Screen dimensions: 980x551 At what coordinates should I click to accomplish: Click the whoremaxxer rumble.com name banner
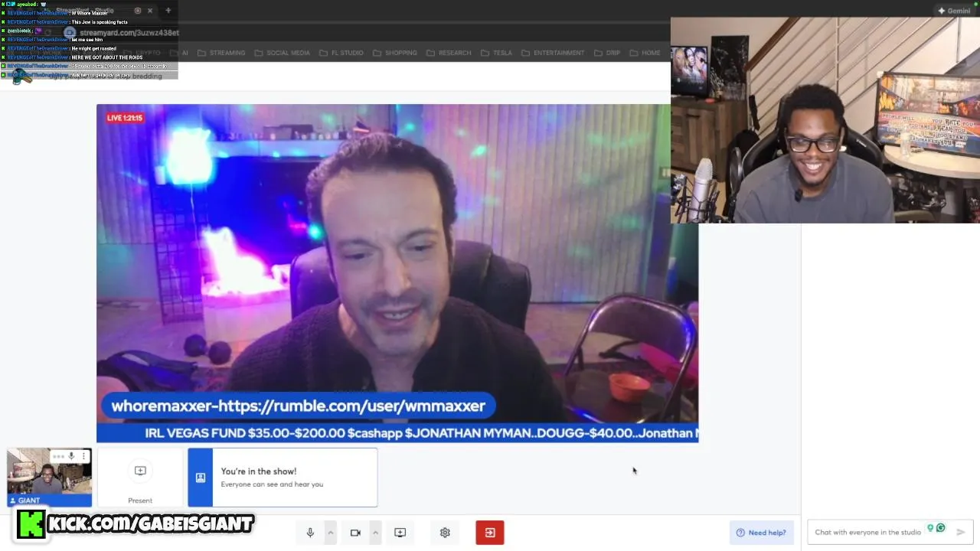click(299, 406)
